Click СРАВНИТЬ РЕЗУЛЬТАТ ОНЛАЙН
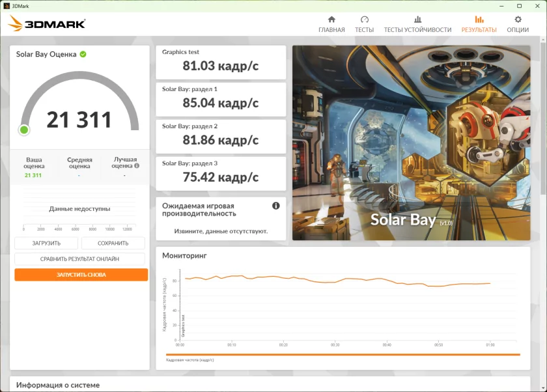Image resolution: width=547 pixels, height=392 pixels. [x=80, y=259]
